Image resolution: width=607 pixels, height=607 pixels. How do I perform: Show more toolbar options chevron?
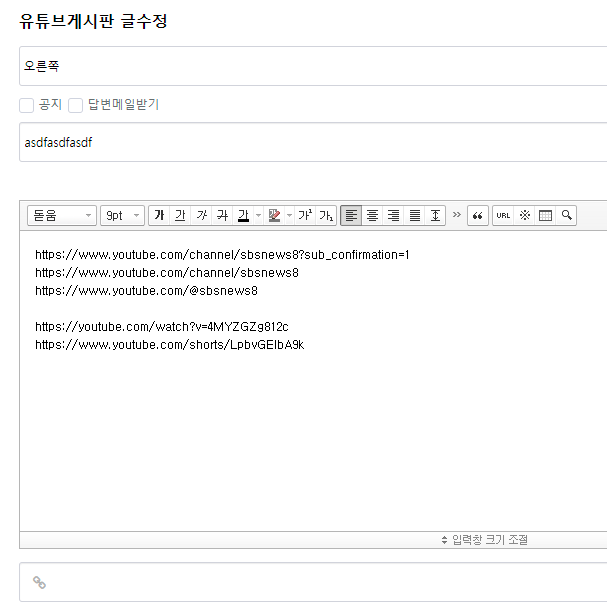[x=457, y=215]
